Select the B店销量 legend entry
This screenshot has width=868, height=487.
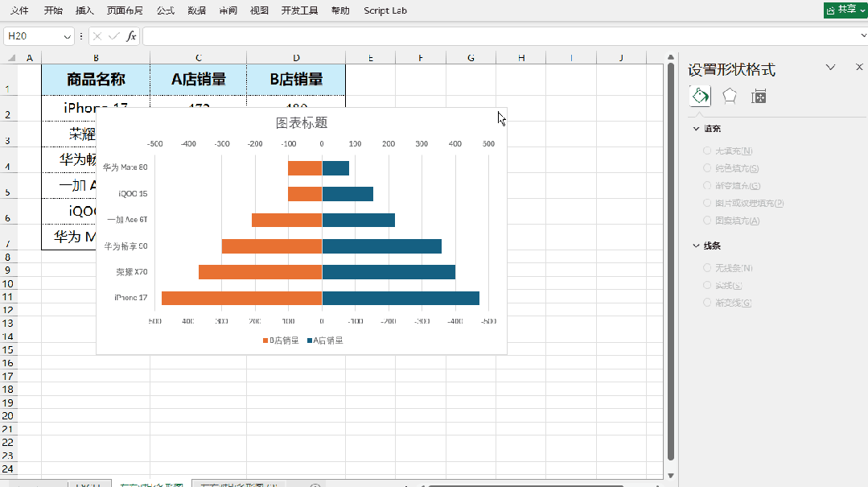pyautogui.click(x=281, y=340)
